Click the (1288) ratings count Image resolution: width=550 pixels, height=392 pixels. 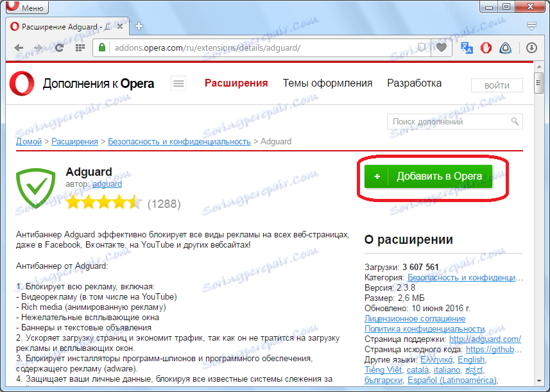pos(164,204)
